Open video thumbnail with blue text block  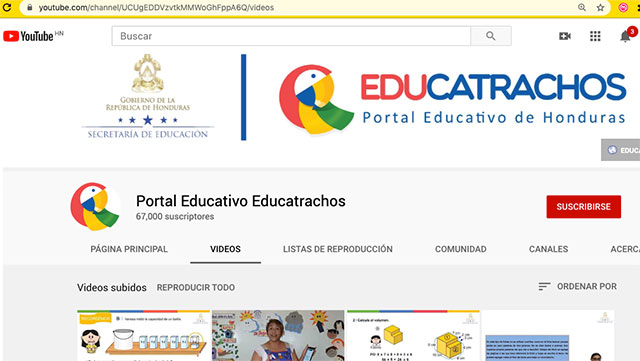coord(548,335)
